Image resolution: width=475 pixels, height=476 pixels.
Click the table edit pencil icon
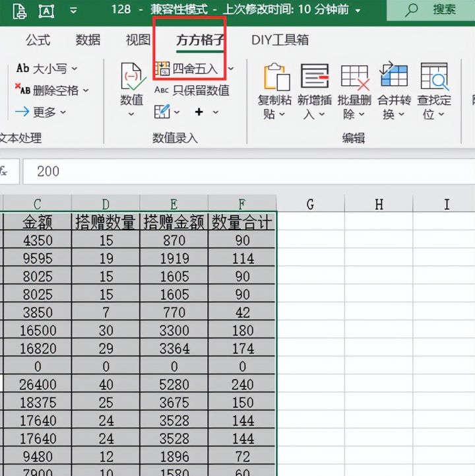click(x=162, y=112)
